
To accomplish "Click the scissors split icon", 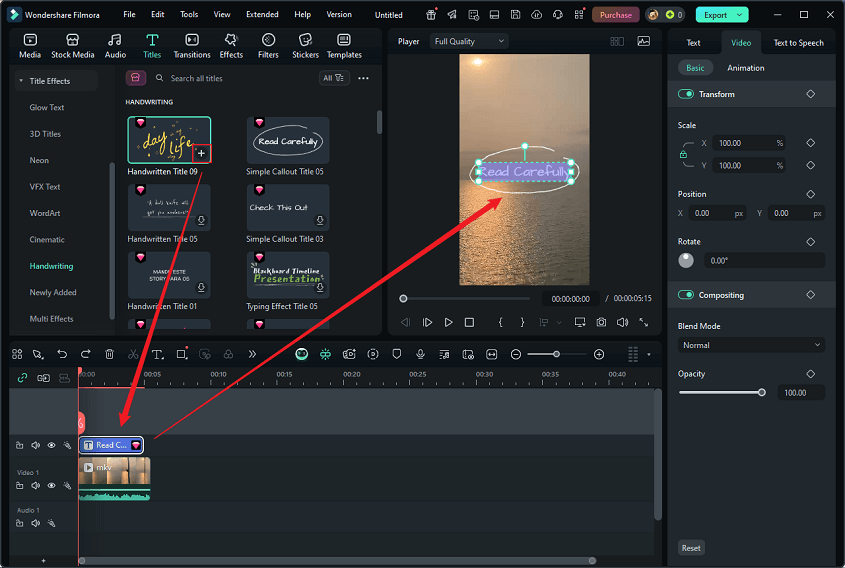I will click(x=133, y=354).
